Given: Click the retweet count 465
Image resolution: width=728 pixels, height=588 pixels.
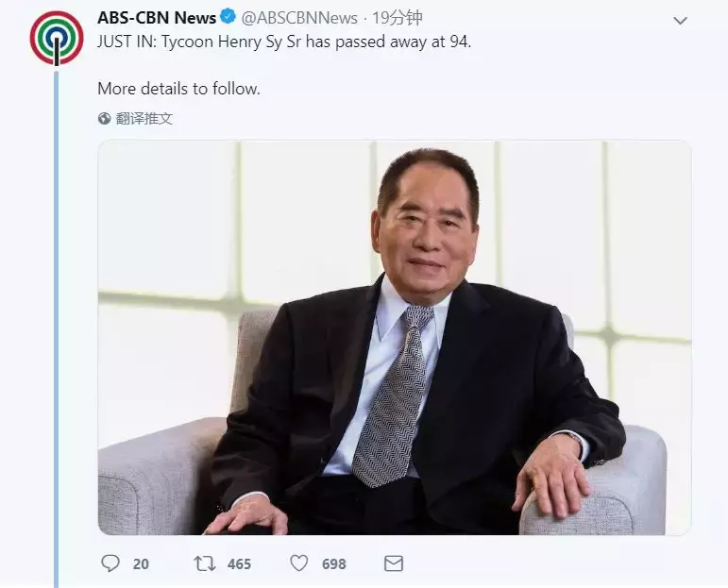Looking at the screenshot, I should [239, 563].
